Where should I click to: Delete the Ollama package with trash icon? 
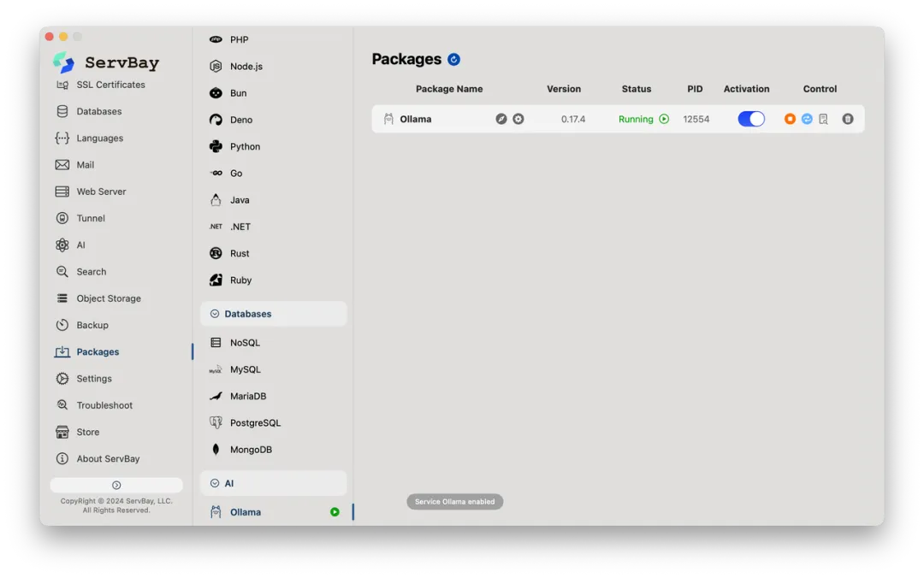click(847, 119)
